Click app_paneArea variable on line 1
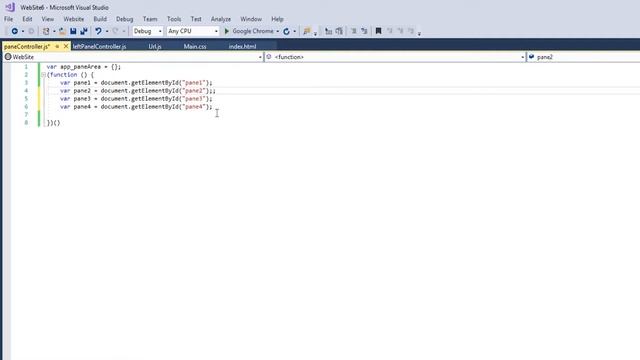Image resolution: width=640 pixels, height=360 pixels. pyautogui.click(x=80, y=67)
